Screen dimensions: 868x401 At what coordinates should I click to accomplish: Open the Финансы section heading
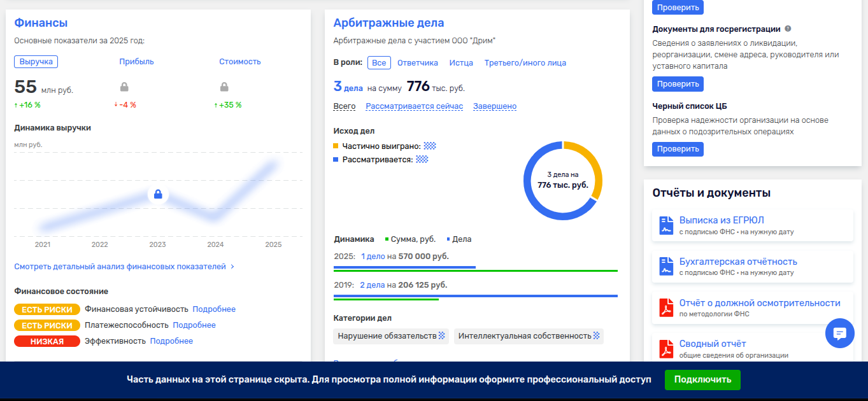click(41, 23)
